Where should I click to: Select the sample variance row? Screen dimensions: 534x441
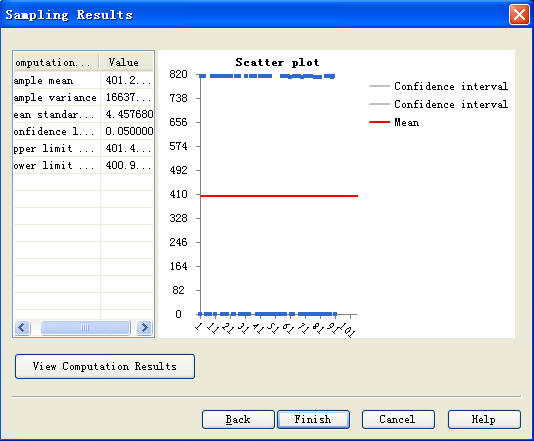click(x=83, y=97)
